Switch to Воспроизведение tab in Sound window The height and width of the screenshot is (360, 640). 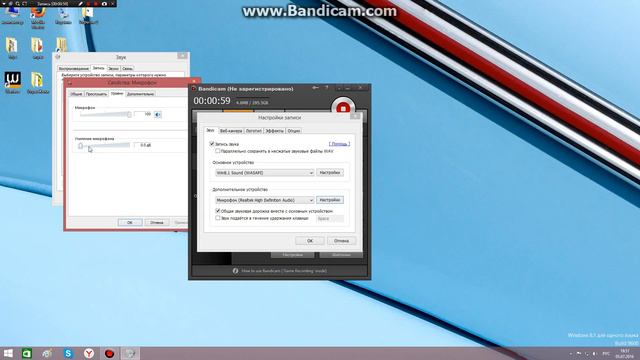click(74, 69)
